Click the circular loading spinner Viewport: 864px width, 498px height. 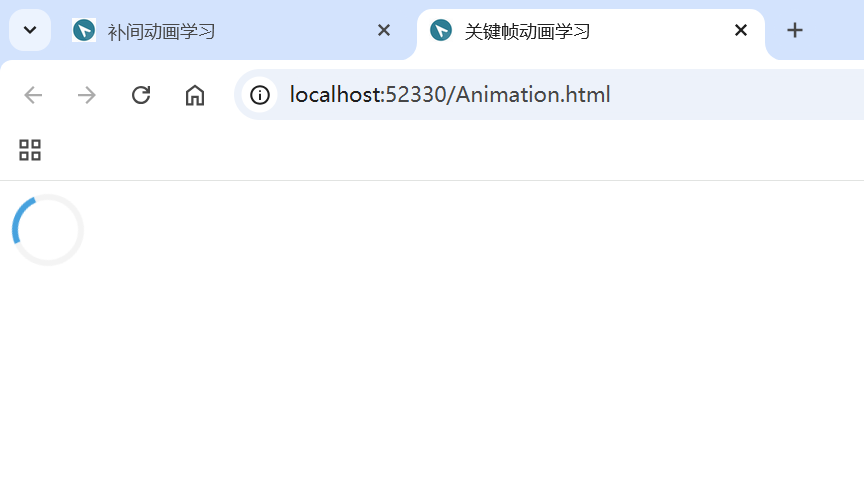click(x=48, y=230)
